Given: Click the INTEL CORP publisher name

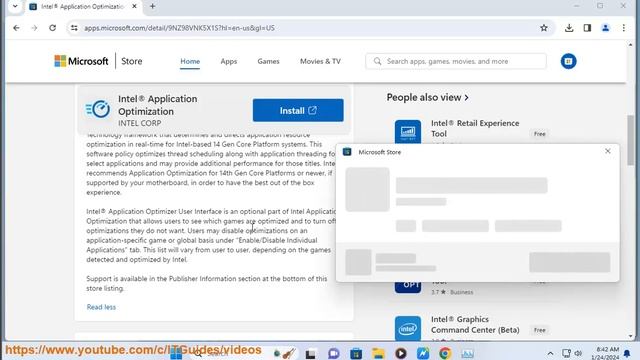Looking at the screenshot, I should click(140, 123).
